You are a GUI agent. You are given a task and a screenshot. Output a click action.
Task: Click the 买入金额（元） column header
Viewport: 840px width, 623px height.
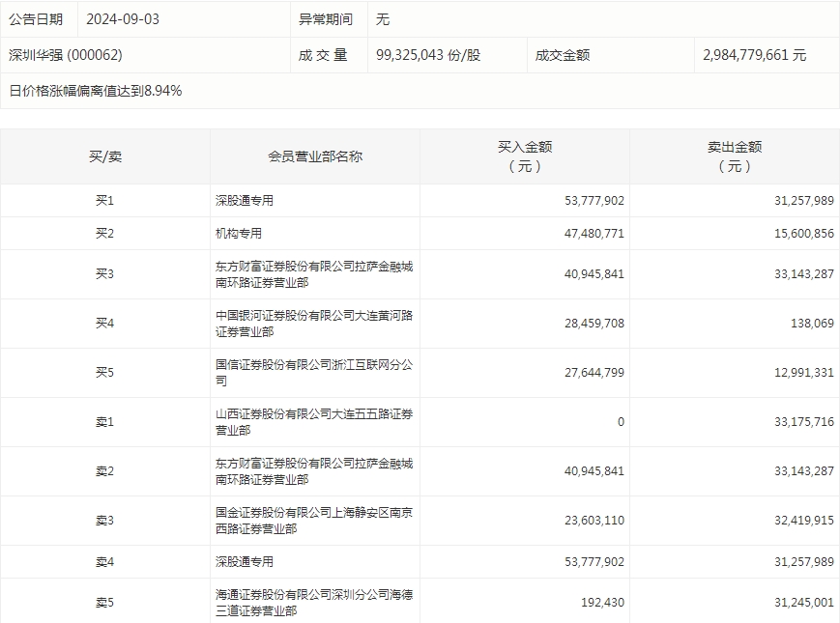525,156
